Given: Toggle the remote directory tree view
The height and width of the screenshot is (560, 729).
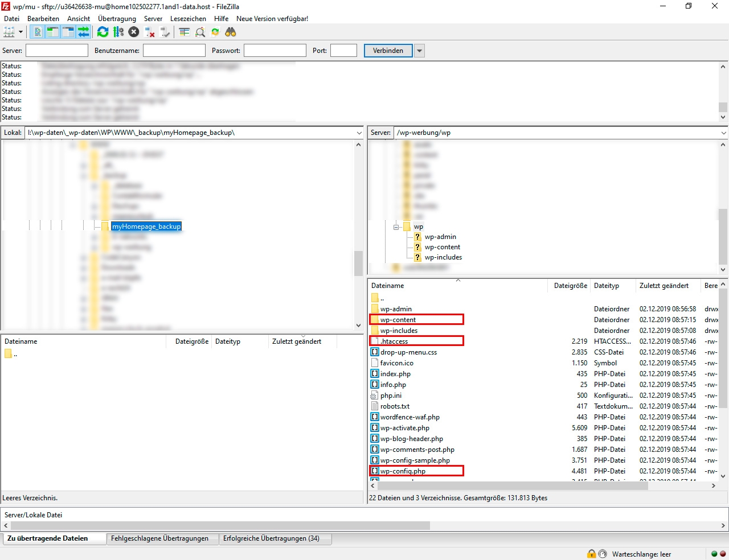Looking at the screenshot, I should (68, 32).
